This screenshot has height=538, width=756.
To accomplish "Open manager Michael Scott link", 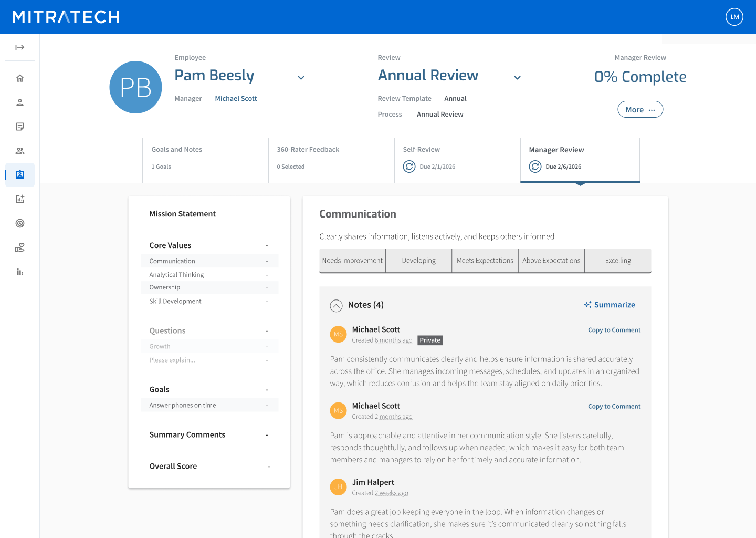I will (x=236, y=98).
